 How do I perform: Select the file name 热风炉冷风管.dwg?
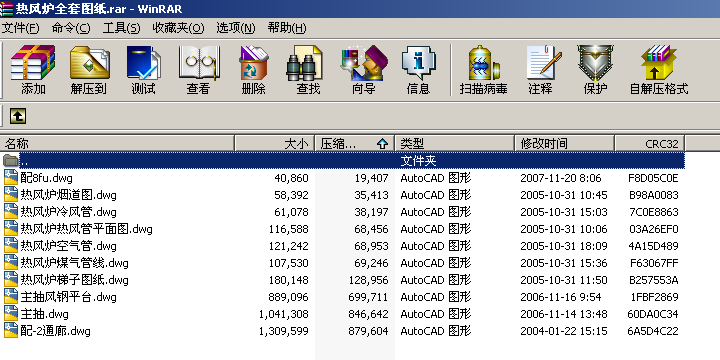68,212
